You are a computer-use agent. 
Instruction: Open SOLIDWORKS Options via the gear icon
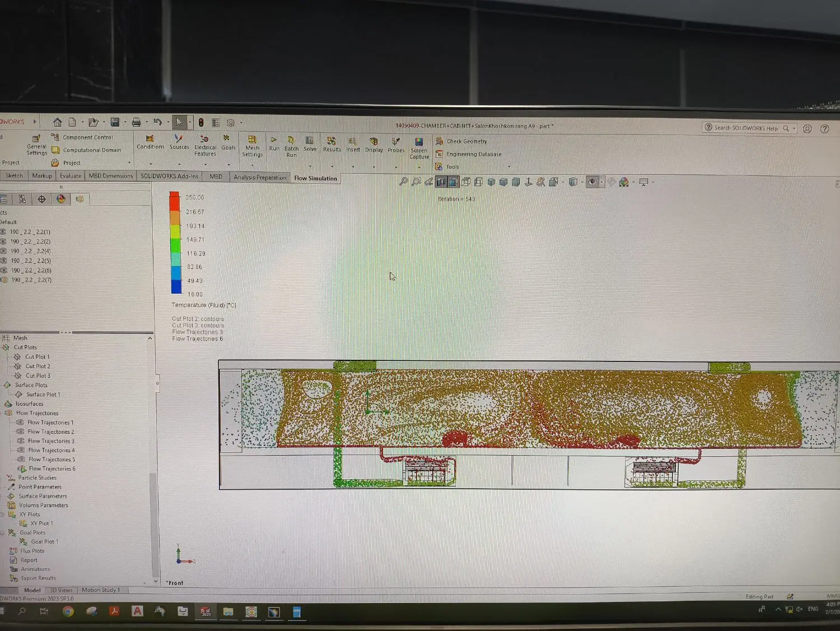click(231, 123)
